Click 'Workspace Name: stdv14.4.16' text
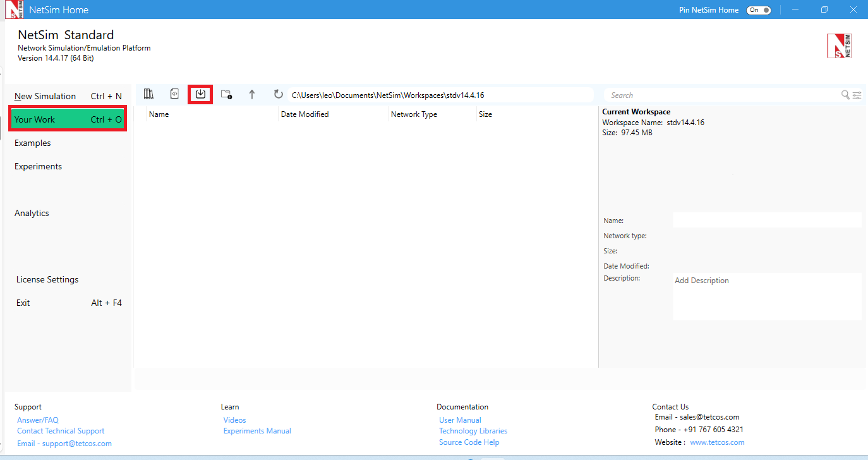Image resolution: width=868 pixels, height=460 pixels. click(x=653, y=123)
